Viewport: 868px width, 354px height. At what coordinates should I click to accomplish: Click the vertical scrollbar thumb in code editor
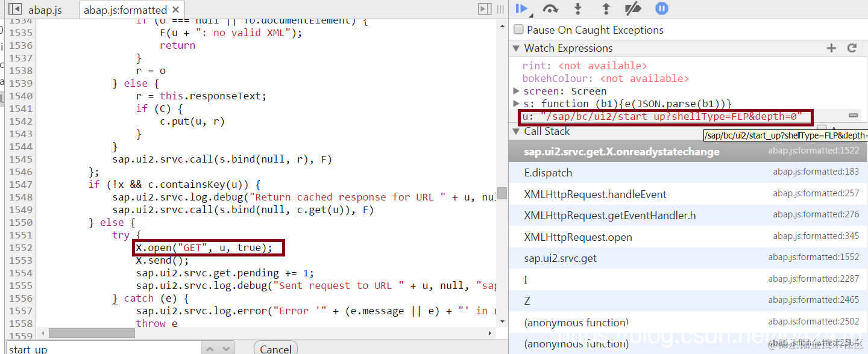tap(502, 193)
